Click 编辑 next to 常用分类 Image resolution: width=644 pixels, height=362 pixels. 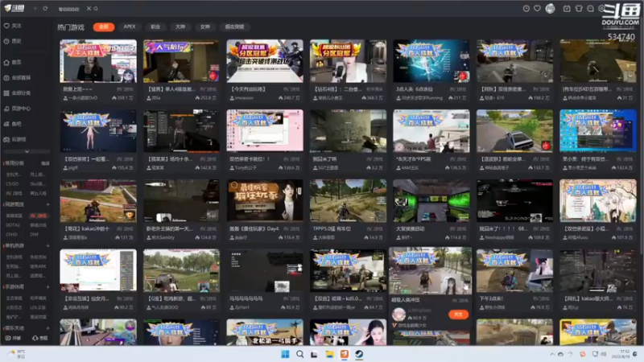[x=45, y=163]
